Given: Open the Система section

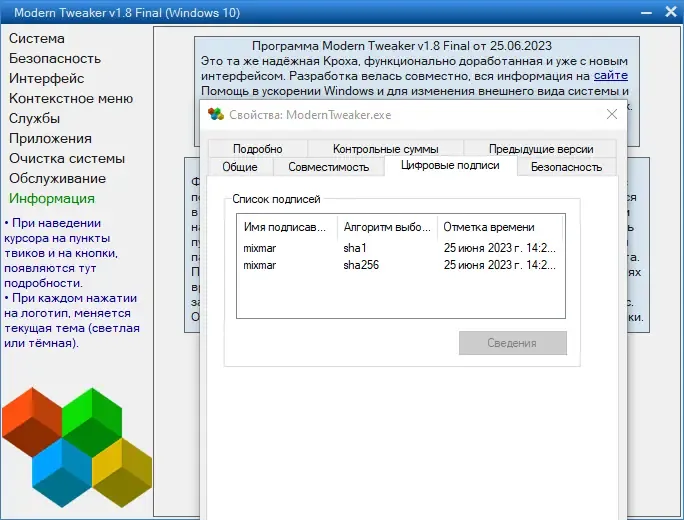Looking at the screenshot, I should coord(37,38).
